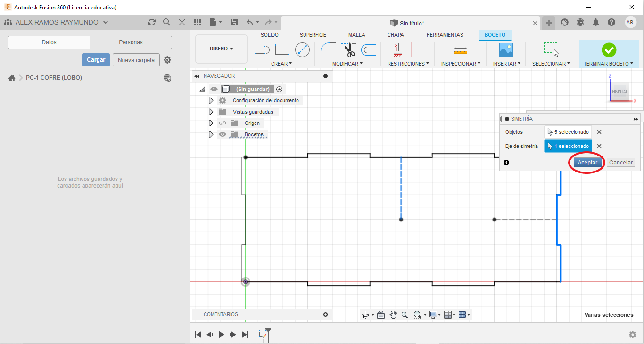Open the SELECCIONAR dropdown menu
The image size is (644, 344).
pyautogui.click(x=551, y=64)
